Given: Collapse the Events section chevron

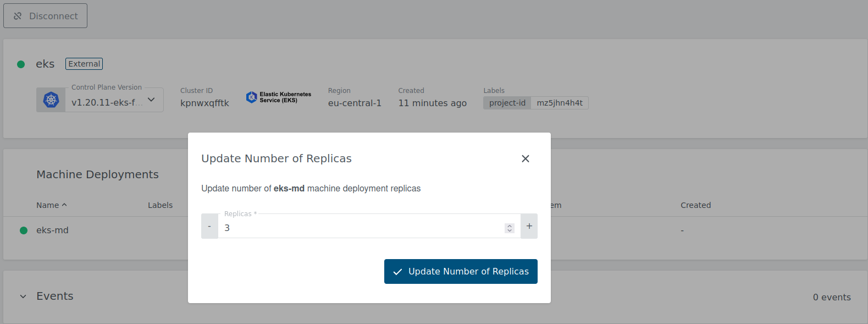Looking at the screenshot, I should tap(23, 296).
